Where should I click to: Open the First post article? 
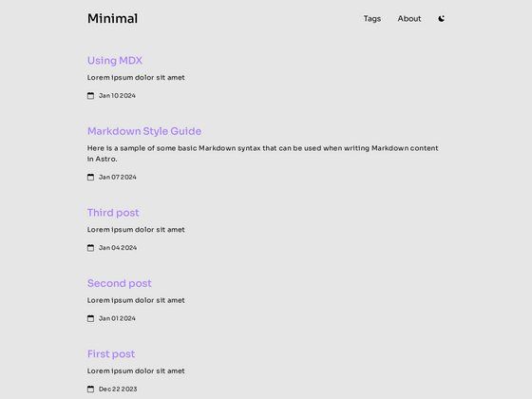point(111,353)
